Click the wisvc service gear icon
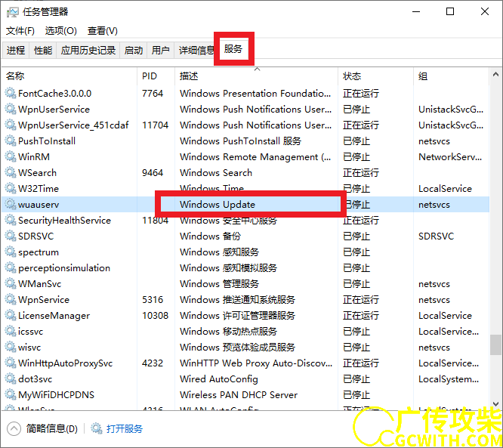The width and height of the screenshot is (503, 448). click(11, 348)
